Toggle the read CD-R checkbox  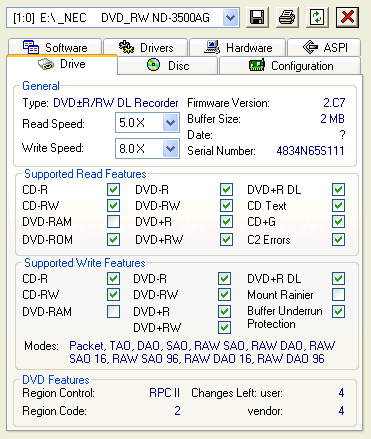tap(113, 190)
